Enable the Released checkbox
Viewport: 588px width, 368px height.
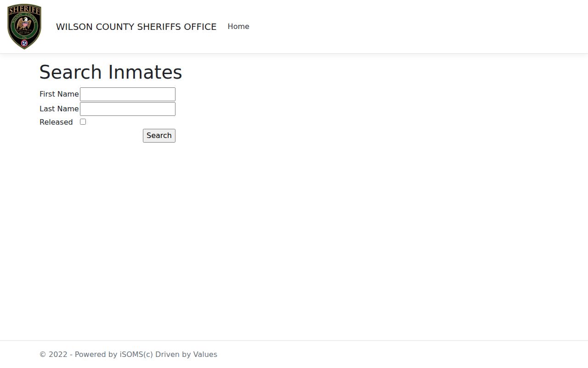(83, 122)
